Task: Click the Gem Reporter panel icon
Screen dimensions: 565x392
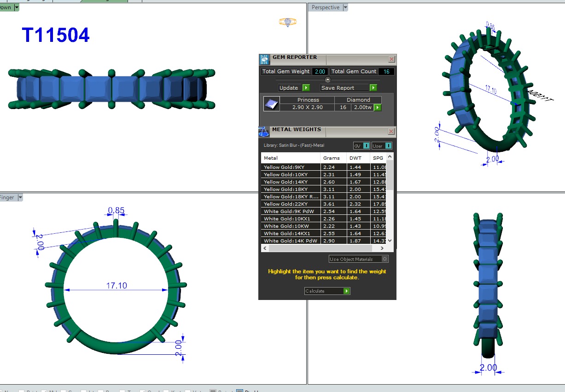Action: [x=264, y=59]
